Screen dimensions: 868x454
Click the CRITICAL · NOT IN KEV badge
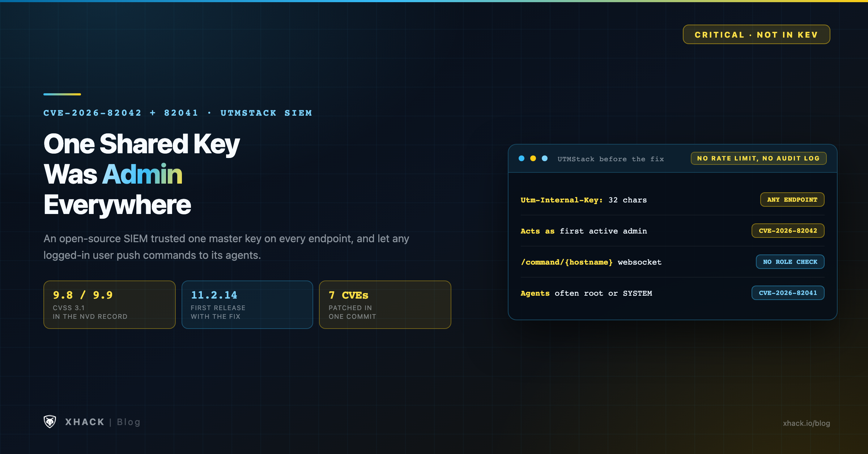tap(756, 34)
